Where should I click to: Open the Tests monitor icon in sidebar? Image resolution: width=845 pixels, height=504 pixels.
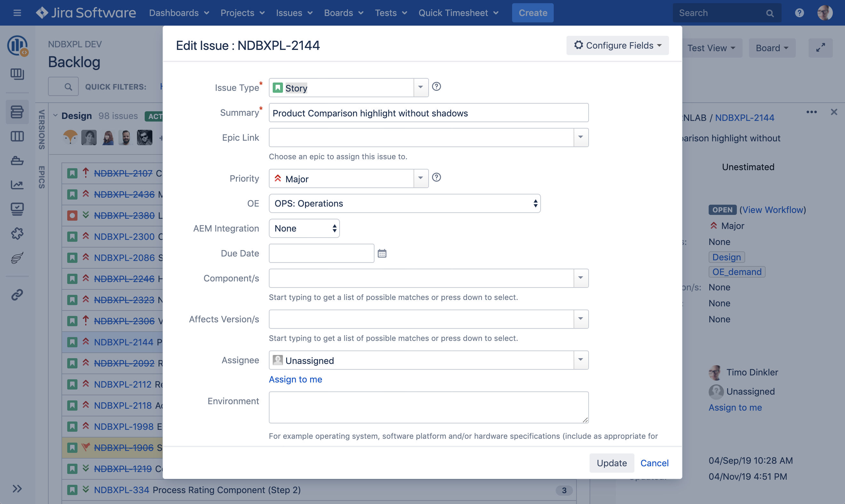(x=17, y=209)
